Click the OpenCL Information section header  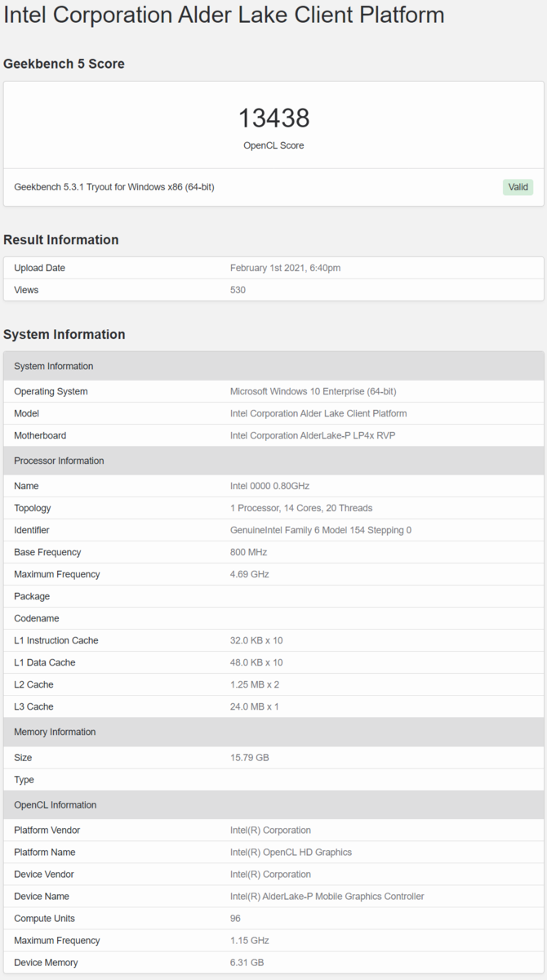point(273,804)
